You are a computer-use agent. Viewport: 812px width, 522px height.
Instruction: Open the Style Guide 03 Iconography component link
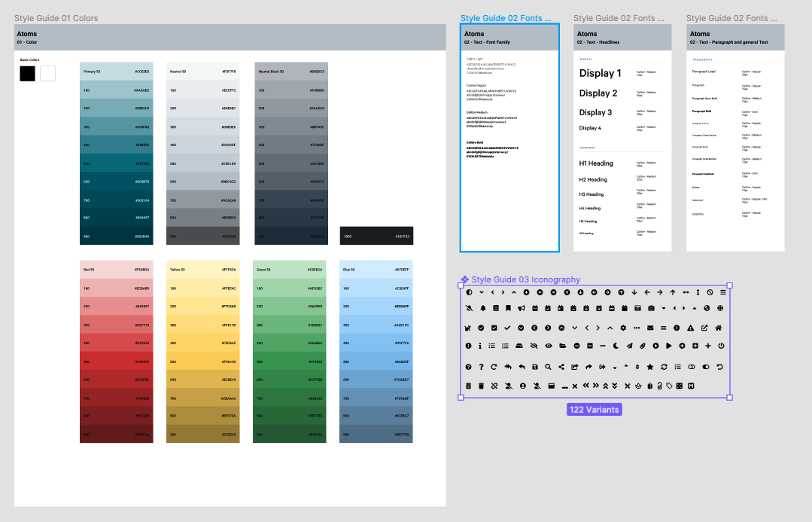(525, 279)
